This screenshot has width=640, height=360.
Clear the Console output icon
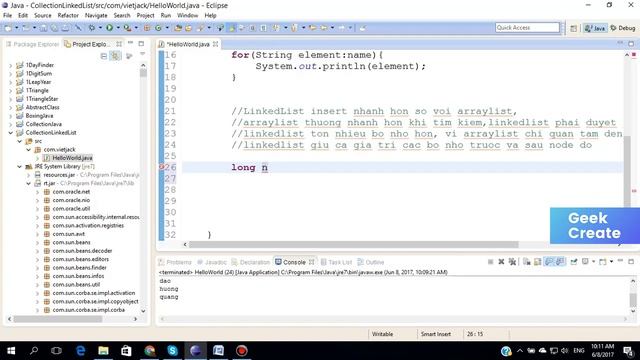coord(527,262)
